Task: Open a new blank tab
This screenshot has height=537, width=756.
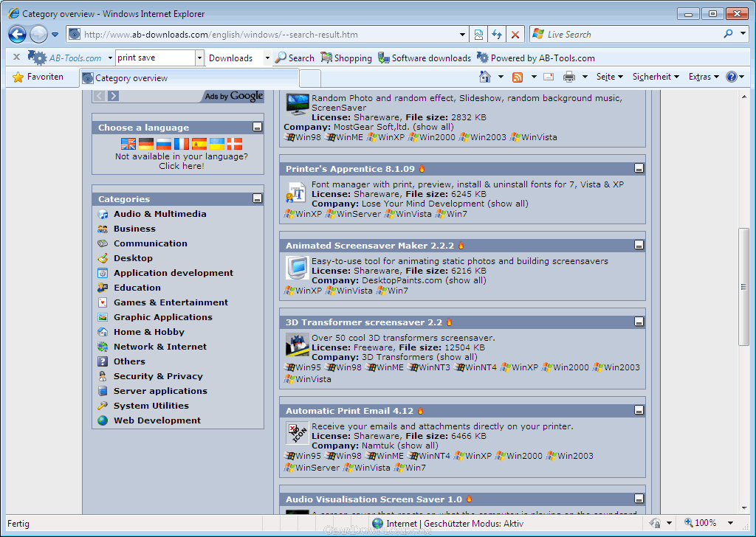Action: click(310, 78)
